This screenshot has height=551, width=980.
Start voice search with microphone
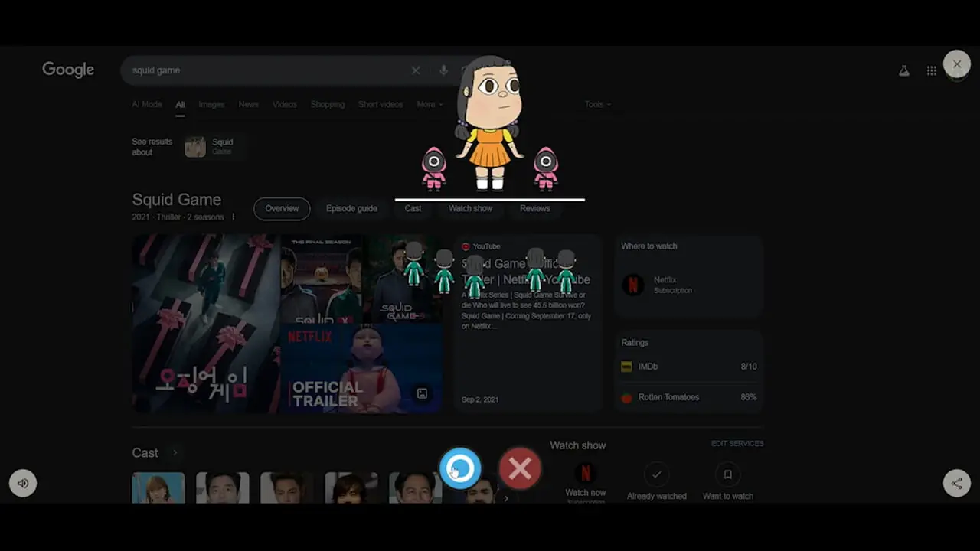(x=443, y=70)
